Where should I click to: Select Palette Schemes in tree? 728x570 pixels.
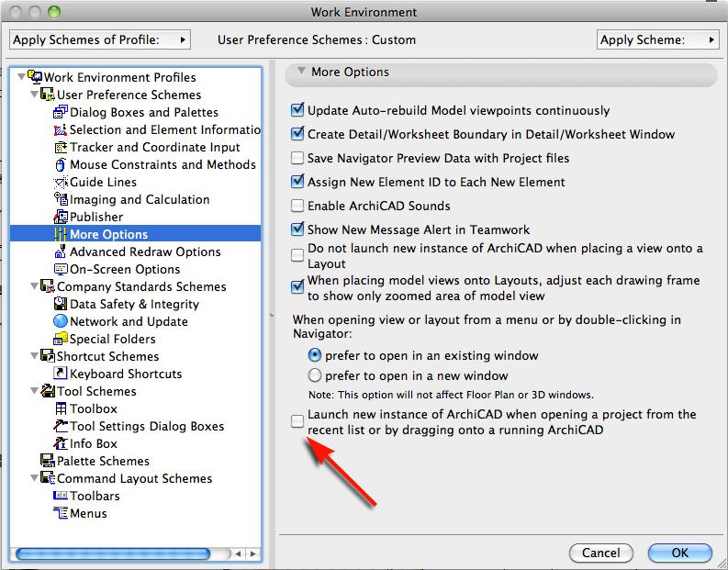(103, 461)
